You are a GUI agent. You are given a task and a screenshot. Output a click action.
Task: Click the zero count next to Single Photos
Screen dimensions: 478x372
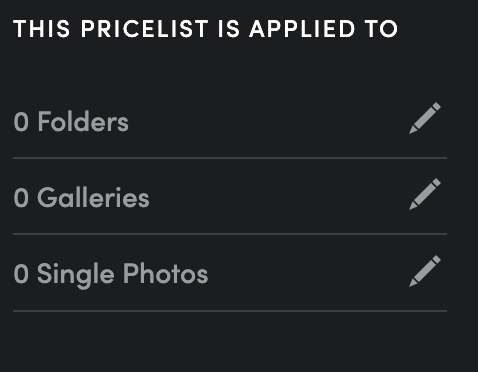click(x=21, y=274)
